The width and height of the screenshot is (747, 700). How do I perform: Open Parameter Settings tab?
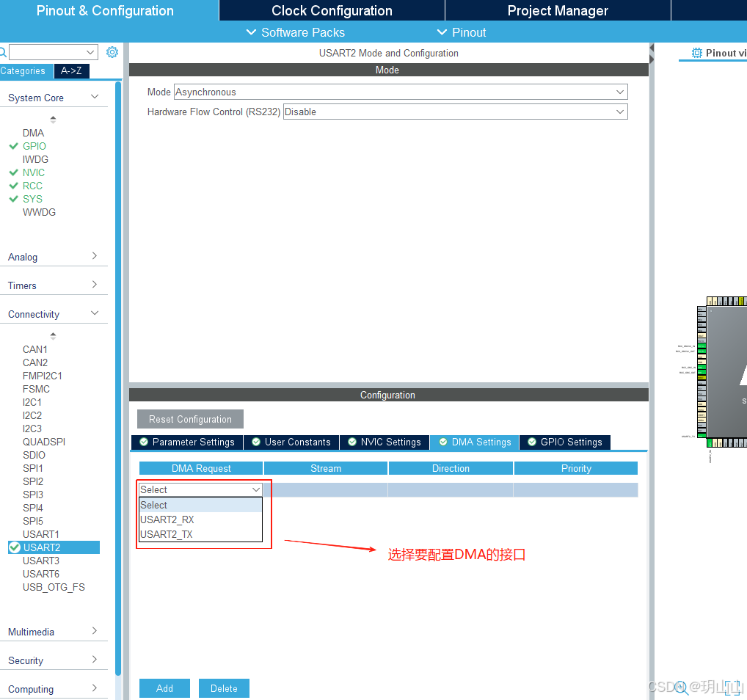[187, 442]
